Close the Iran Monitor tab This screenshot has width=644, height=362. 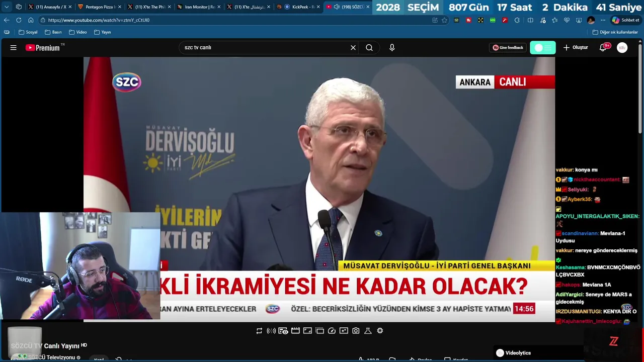pyautogui.click(x=219, y=7)
